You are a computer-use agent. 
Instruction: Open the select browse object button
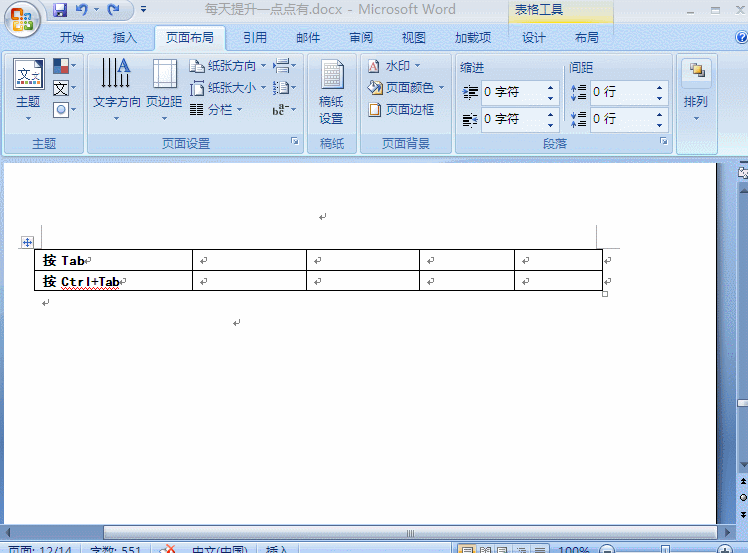[x=743, y=498]
